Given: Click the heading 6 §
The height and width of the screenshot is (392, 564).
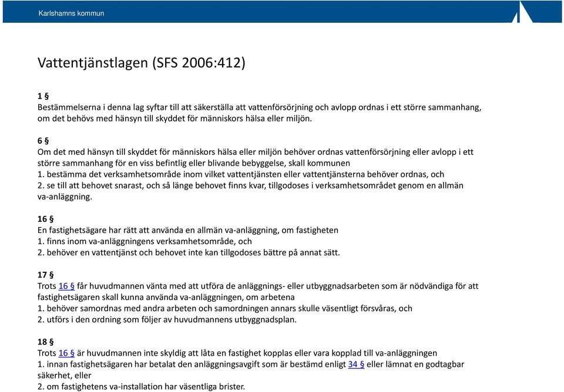Looking at the screenshot, I should click(x=43, y=140).
